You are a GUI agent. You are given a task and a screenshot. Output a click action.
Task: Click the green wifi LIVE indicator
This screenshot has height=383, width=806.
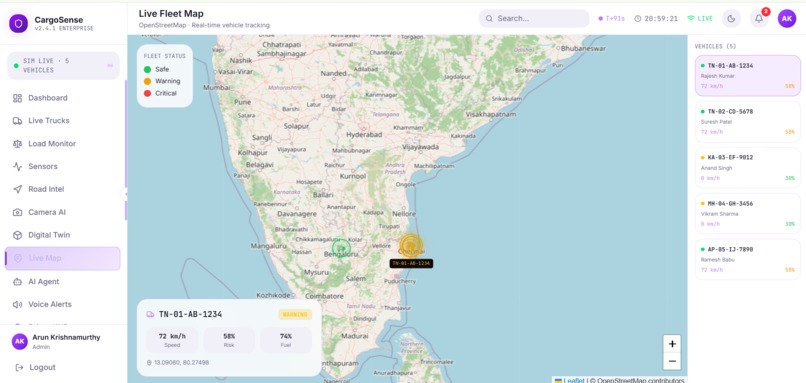coord(700,19)
